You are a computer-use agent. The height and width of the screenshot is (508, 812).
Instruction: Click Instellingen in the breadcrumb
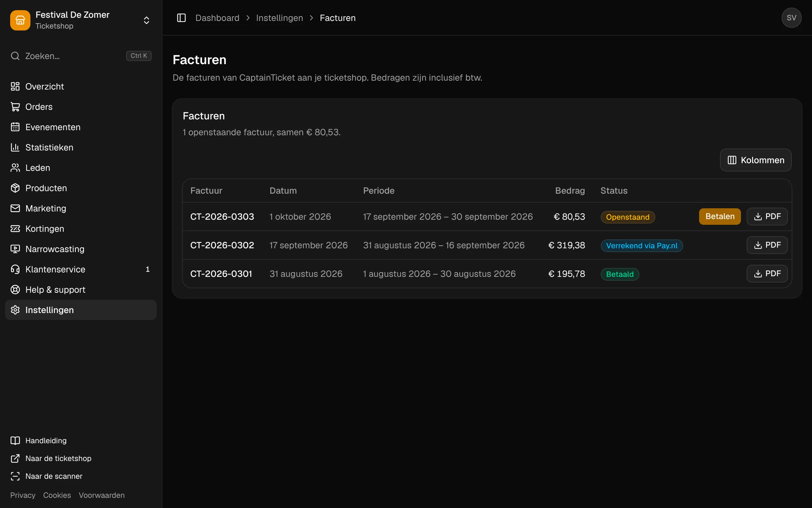tap(279, 18)
